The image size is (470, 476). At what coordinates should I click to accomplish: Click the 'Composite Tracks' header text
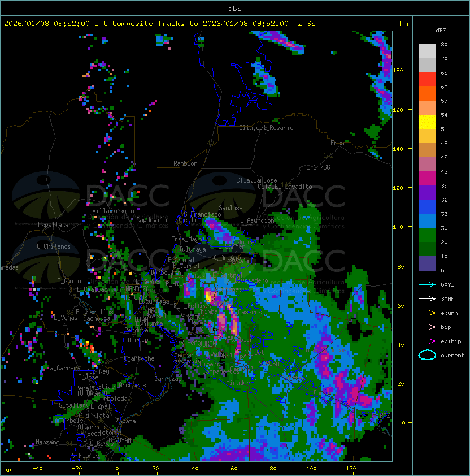(149, 24)
